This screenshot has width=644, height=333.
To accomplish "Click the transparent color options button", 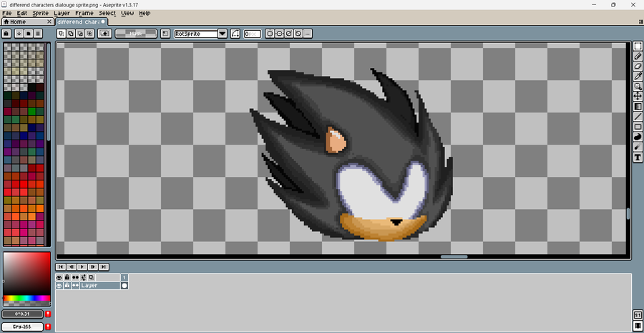I will coord(104,34).
